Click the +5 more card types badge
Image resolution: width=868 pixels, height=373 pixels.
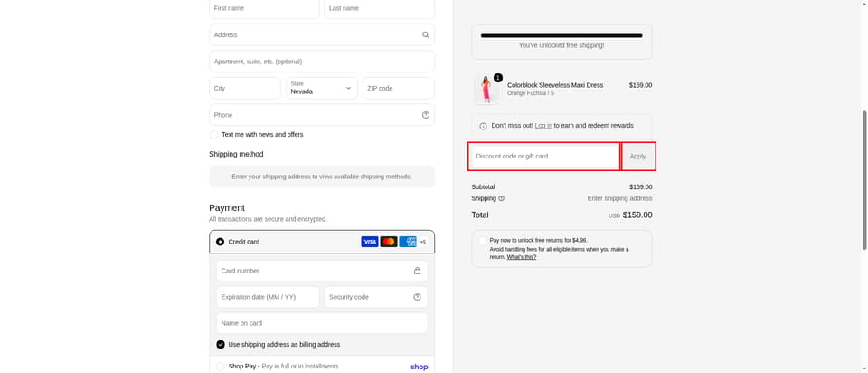click(423, 242)
